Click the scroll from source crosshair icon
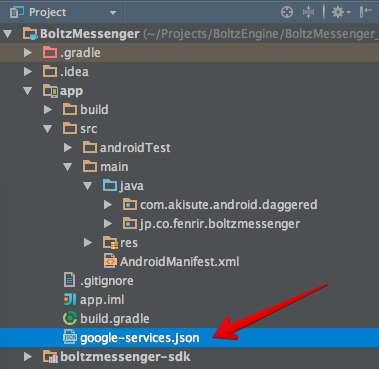 287,12
